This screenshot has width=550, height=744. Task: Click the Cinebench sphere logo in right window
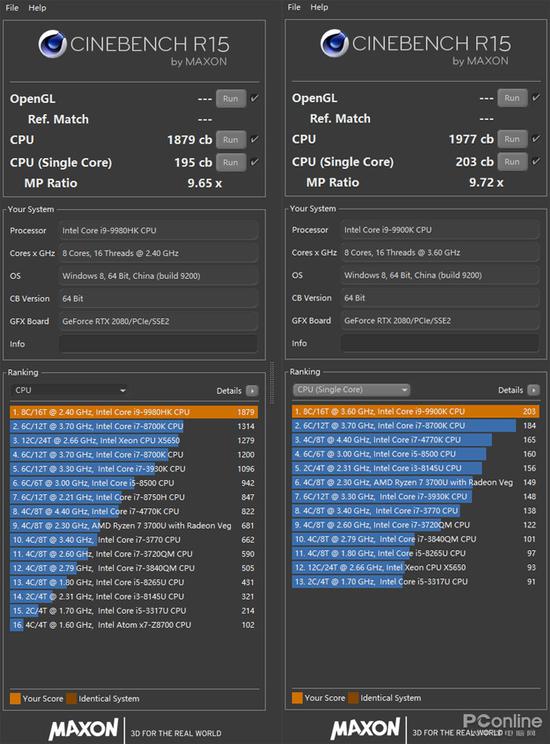[334, 43]
